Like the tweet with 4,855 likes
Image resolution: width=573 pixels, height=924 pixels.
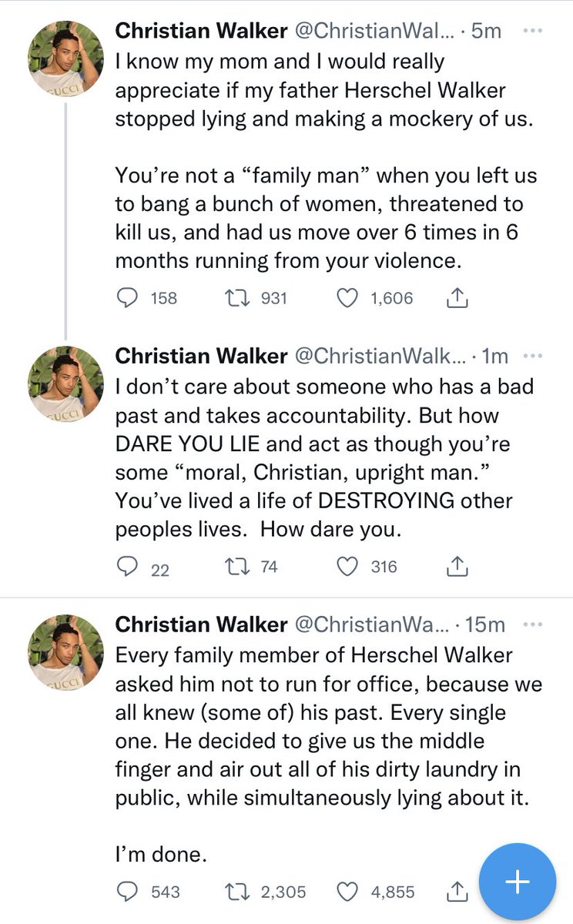pyautogui.click(x=350, y=892)
